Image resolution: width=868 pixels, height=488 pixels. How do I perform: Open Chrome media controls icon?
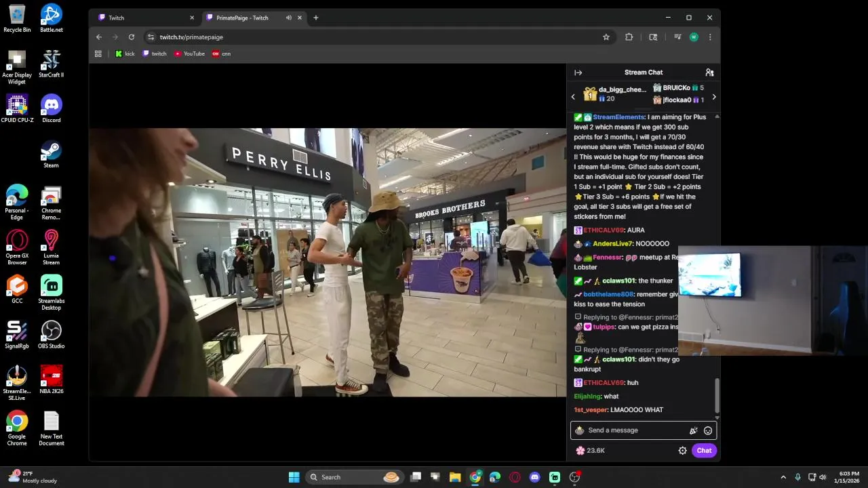click(677, 37)
